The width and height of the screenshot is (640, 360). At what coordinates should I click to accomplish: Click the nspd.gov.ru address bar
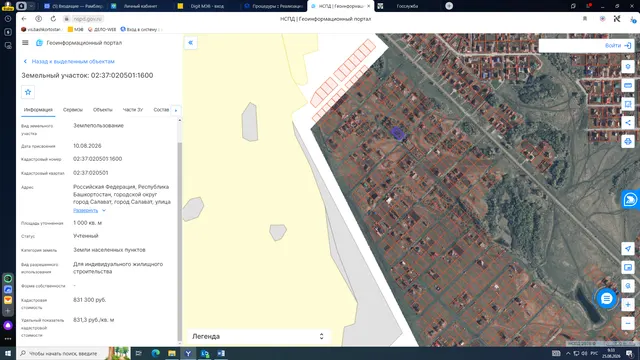click(87, 19)
